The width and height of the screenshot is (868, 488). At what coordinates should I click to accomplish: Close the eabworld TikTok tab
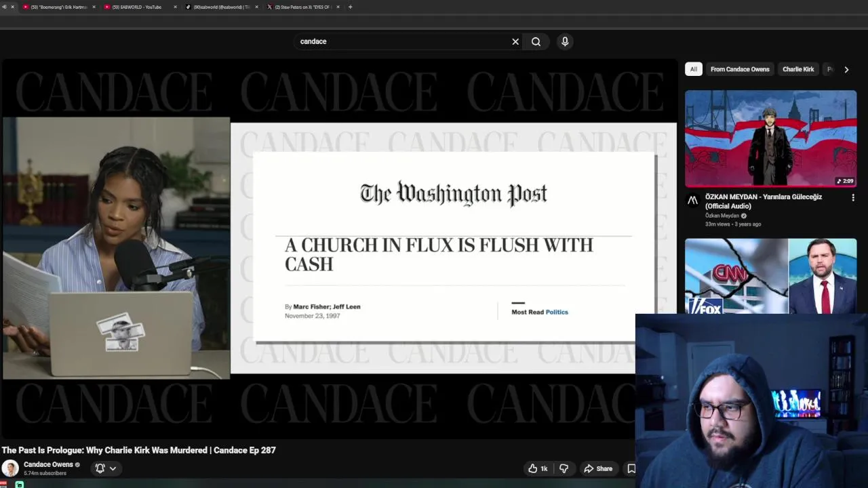(256, 7)
